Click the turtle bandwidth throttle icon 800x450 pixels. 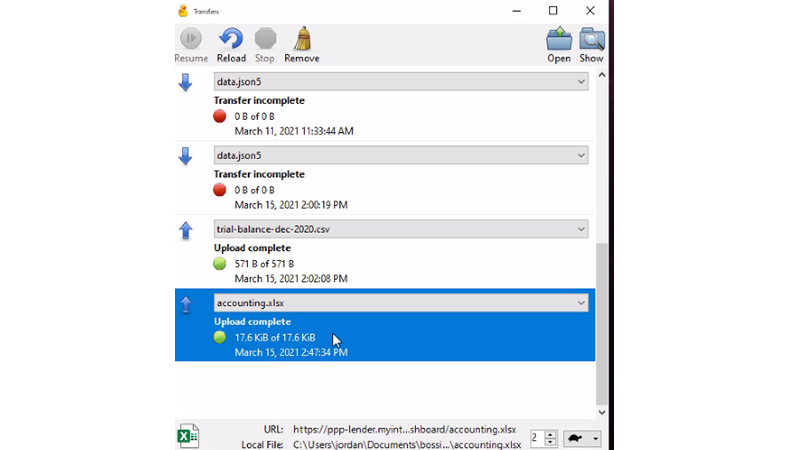[576, 438]
